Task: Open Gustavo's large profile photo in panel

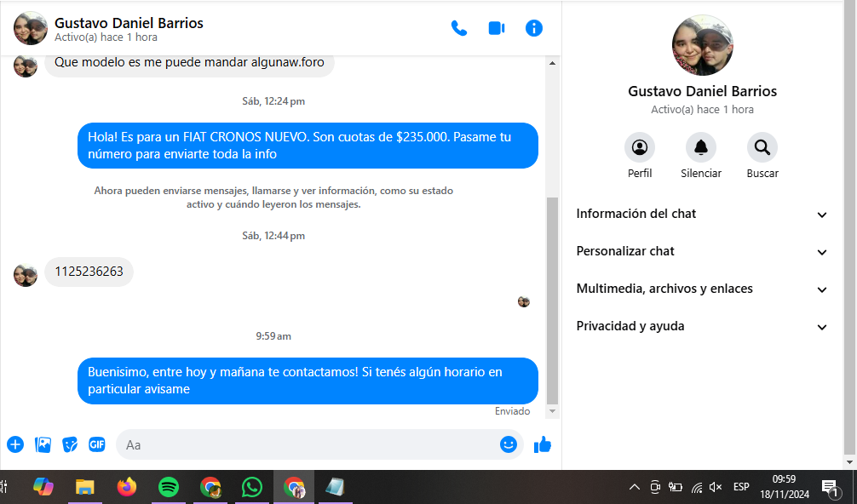Action: coord(702,45)
